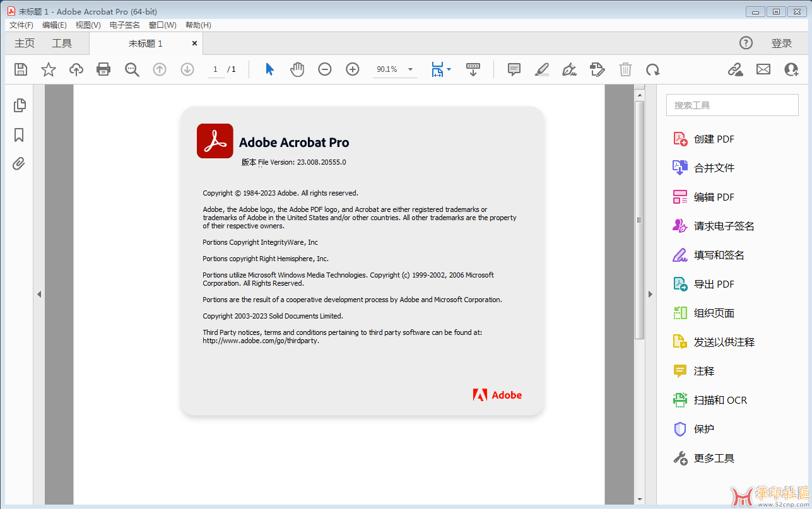Send file by email envelope icon
This screenshot has height=509, width=812.
click(763, 69)
